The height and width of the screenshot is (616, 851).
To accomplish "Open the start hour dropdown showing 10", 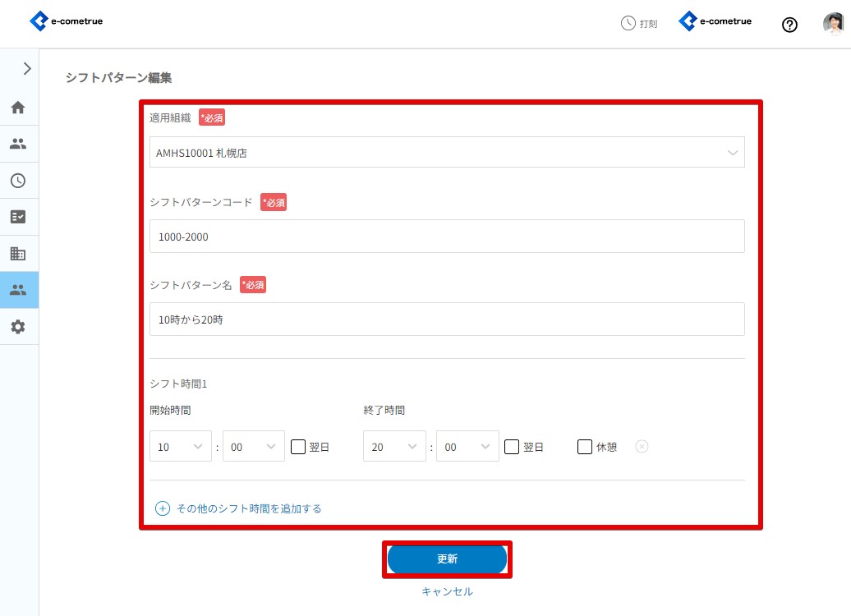I will coord(181,446).
